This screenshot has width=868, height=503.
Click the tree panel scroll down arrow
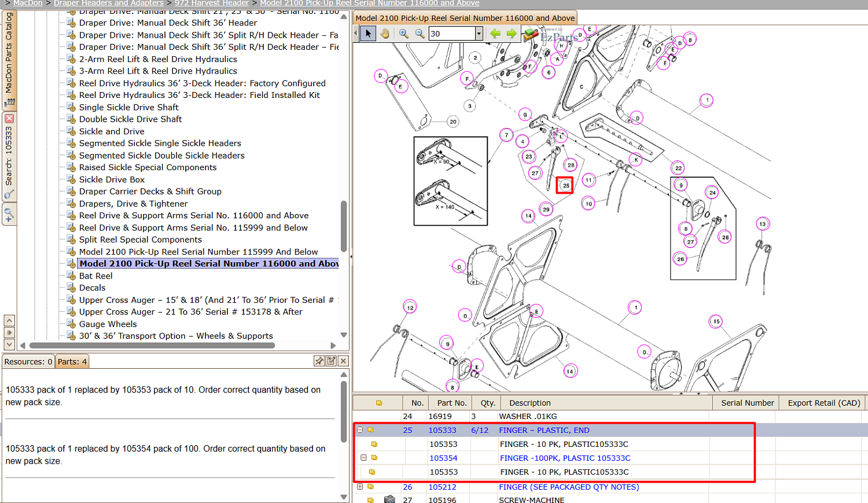pos(344,335)
